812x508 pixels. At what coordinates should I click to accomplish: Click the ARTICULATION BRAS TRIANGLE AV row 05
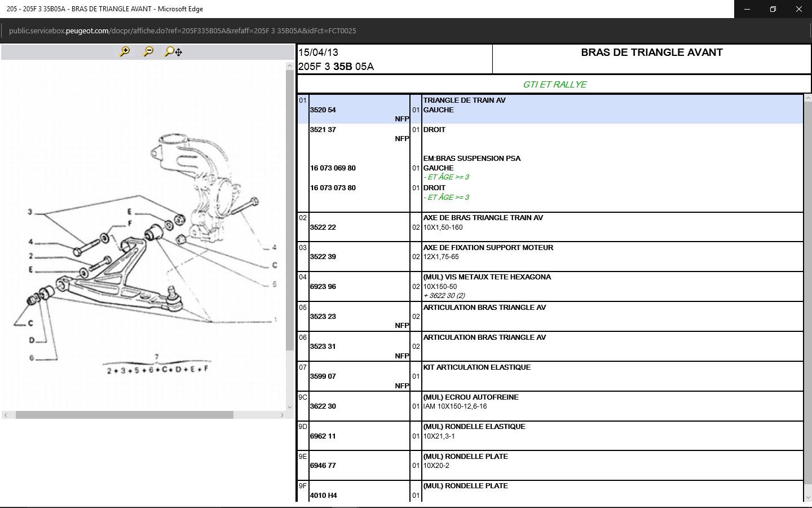[x=484, y=308]
